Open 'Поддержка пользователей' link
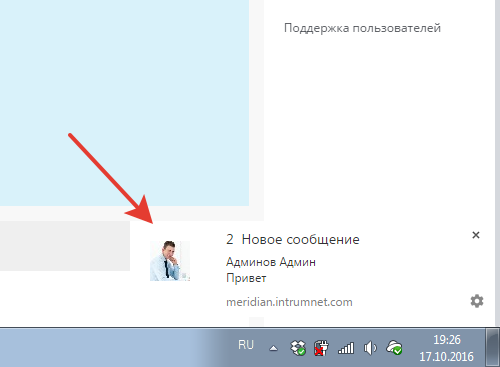 (362, 28)
